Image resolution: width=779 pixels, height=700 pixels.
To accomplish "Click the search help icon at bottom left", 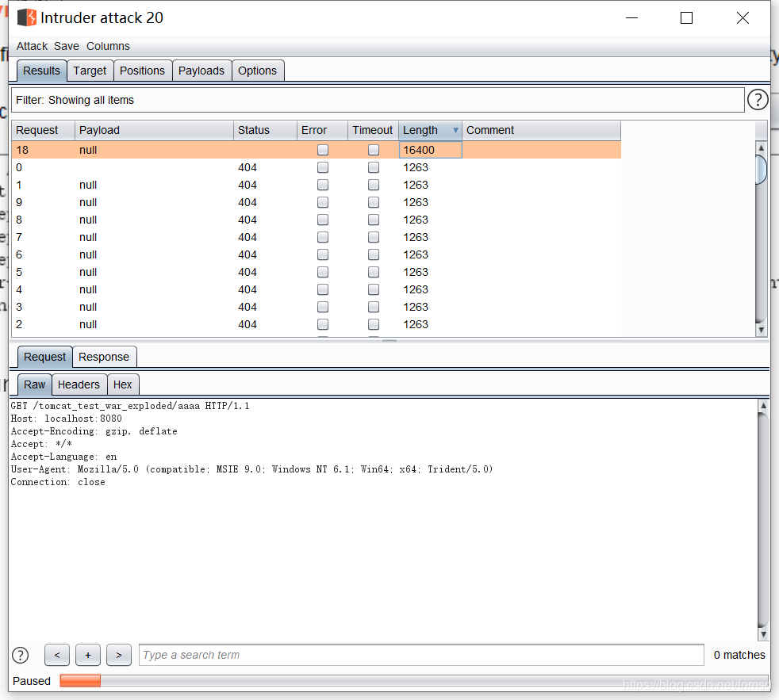I will pyautogui.click(x=21, y=655).
